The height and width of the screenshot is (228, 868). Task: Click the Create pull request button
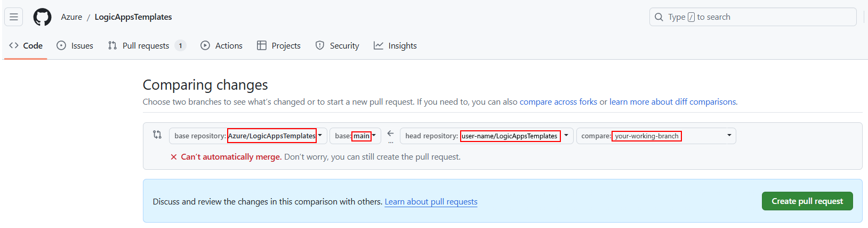pyautogui.click(x=807, y=201)
